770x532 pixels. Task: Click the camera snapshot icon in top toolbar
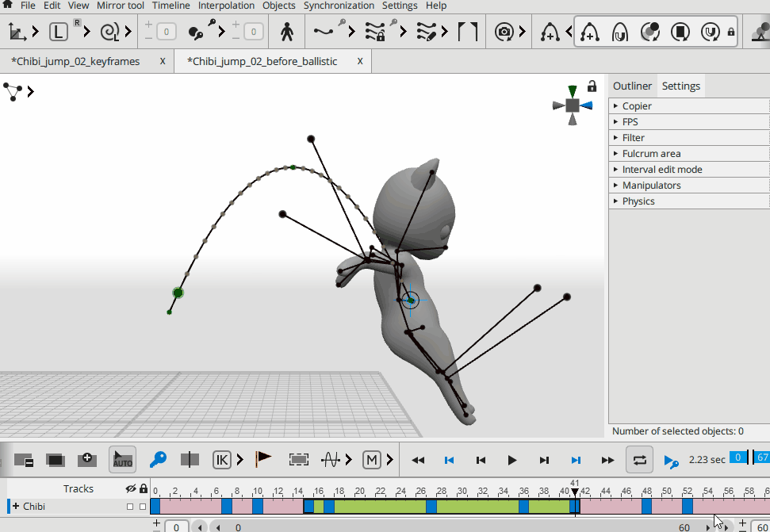click(x=504, y=32)
